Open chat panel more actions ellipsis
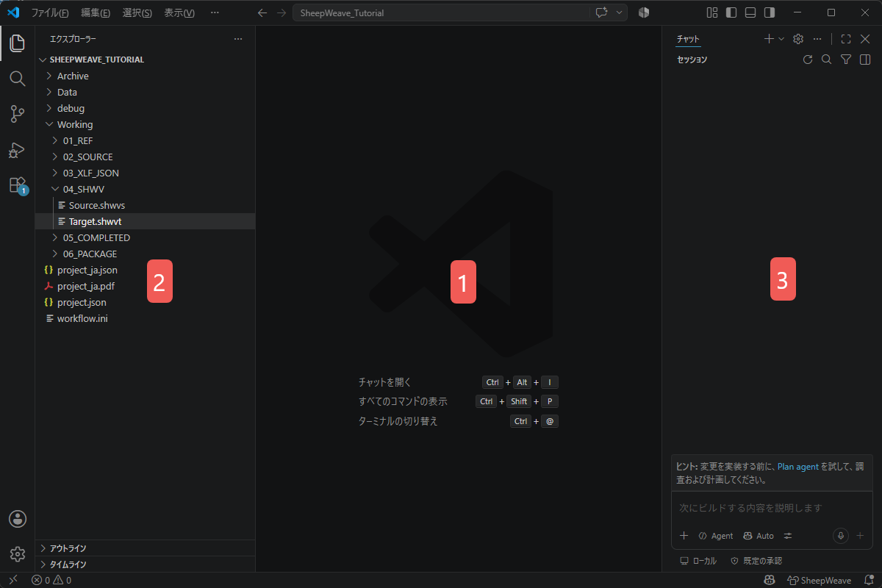The image size is (882, 588). tap(817, 39)
